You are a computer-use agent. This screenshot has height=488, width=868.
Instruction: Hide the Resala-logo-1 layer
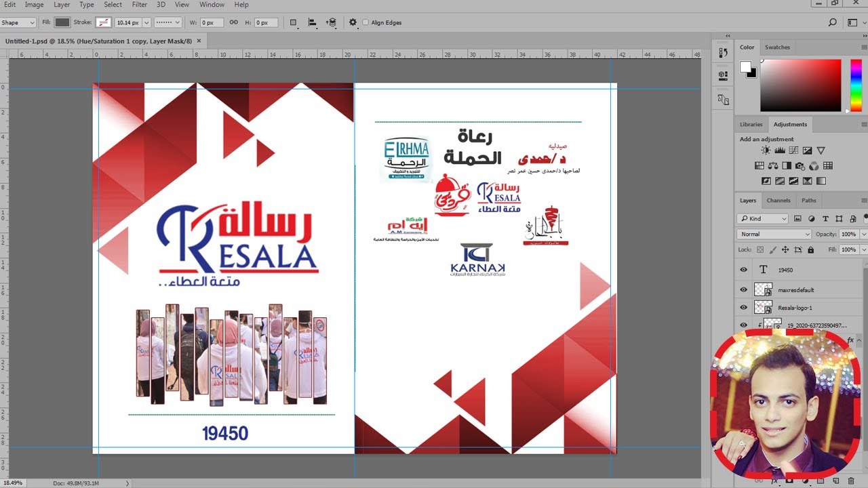pyautogui.click(x=743, y=308)
